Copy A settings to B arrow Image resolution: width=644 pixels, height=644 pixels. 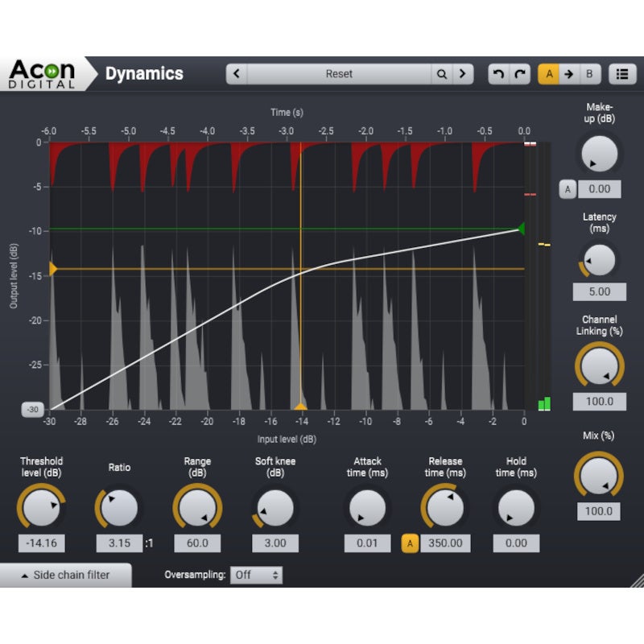pos(569,74)
